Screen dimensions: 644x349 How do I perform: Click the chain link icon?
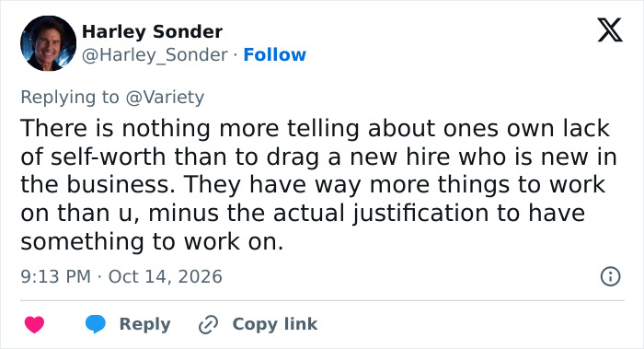tap(208, 324)
